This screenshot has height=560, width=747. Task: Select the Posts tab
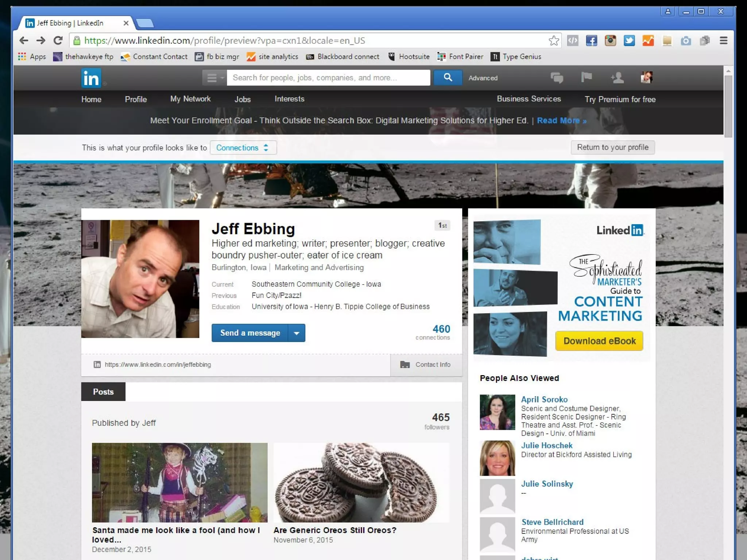[103, 392]
